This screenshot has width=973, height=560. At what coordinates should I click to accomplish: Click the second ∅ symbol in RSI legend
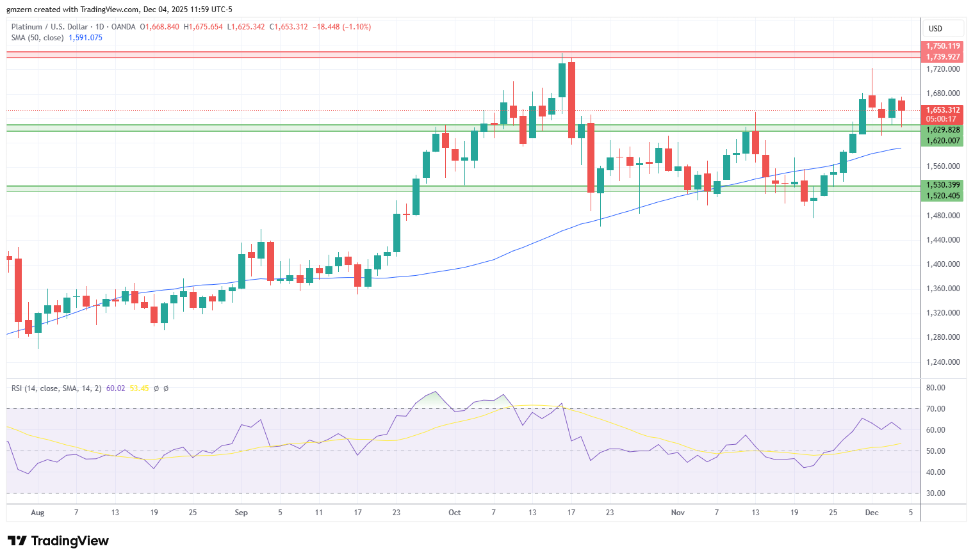(x=166, y=388)
